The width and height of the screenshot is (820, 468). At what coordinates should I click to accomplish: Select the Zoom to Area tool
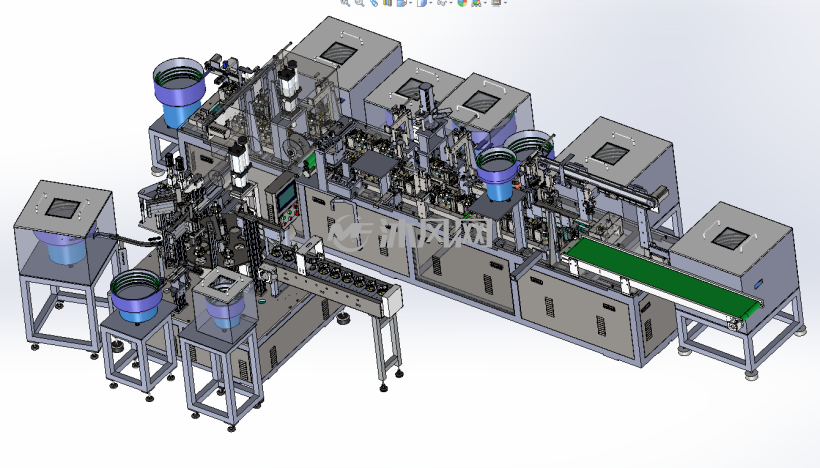[x=359, y=2]
